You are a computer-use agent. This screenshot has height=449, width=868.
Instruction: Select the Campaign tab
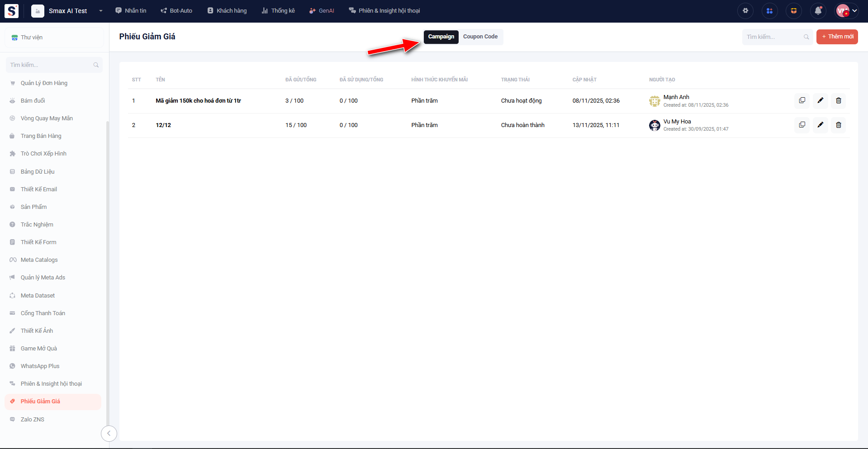pos(441,37)
